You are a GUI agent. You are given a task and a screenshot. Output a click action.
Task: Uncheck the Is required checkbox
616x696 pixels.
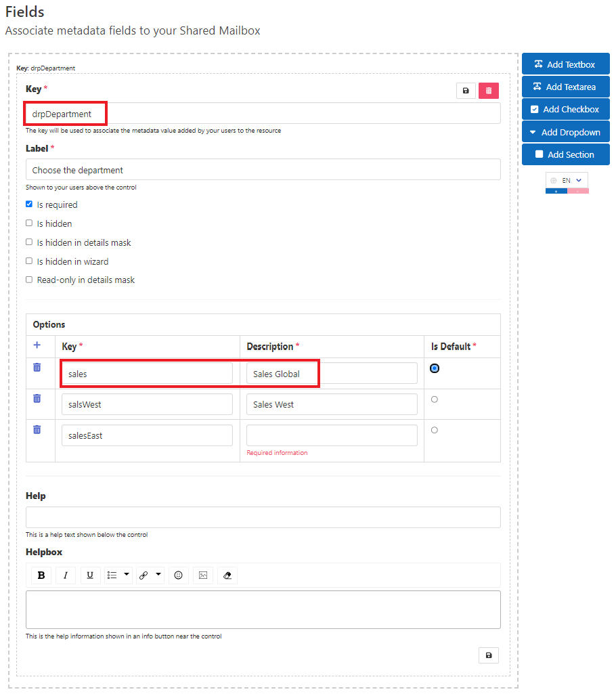(29, 204)
